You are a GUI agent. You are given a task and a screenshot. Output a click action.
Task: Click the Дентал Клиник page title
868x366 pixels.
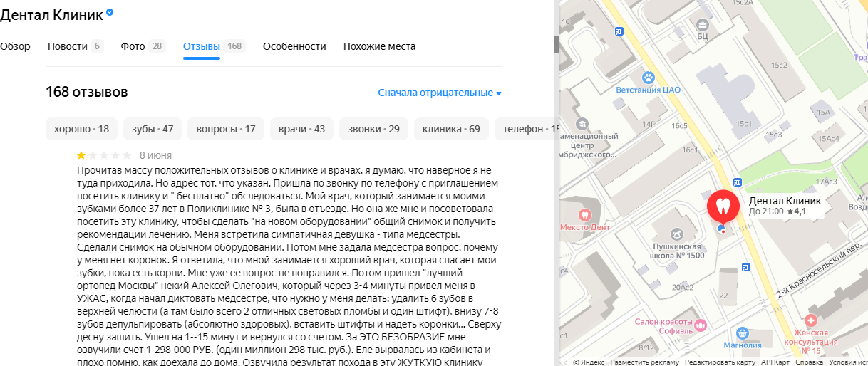tap(51, 14)
